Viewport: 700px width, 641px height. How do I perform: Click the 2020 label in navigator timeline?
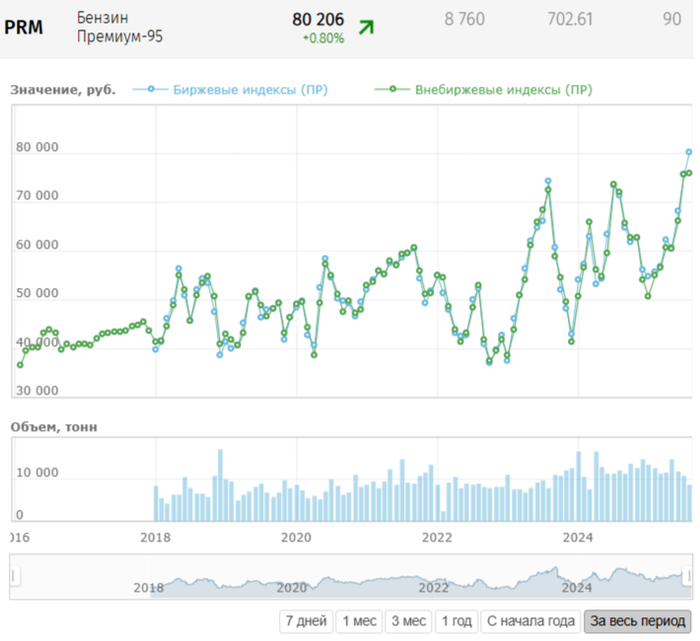(x=291, y=587)
